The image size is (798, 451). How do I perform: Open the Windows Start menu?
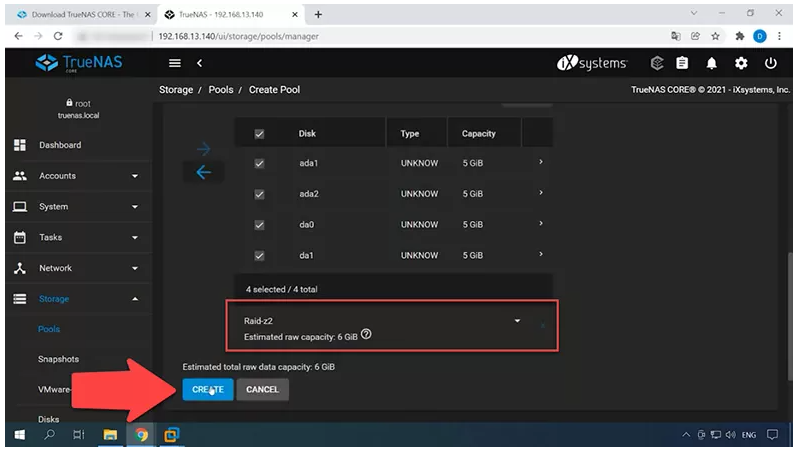(x=19, y=435)
